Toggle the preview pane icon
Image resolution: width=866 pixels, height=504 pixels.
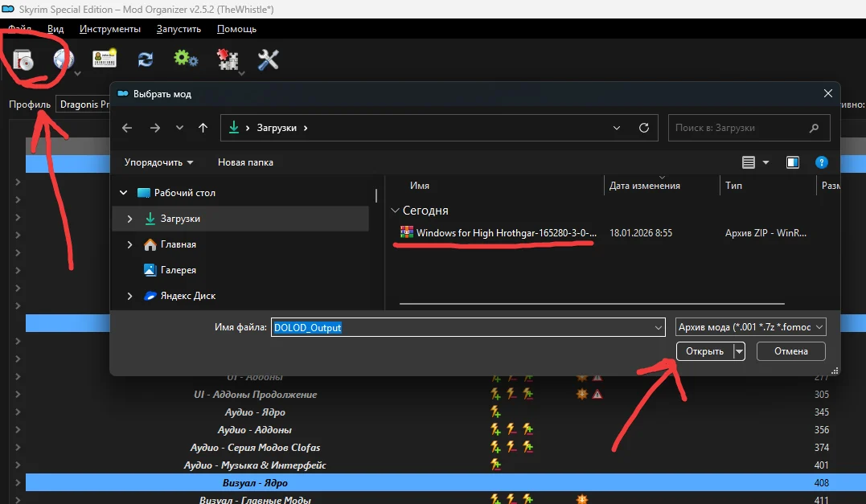coord(793,162)
